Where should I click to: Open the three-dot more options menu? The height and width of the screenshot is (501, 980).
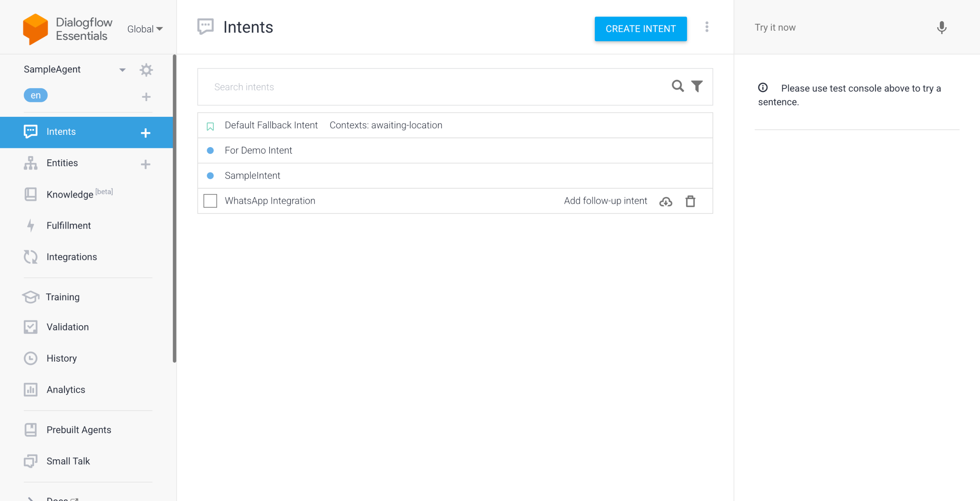pyautogui.click(x=707, y=27)
